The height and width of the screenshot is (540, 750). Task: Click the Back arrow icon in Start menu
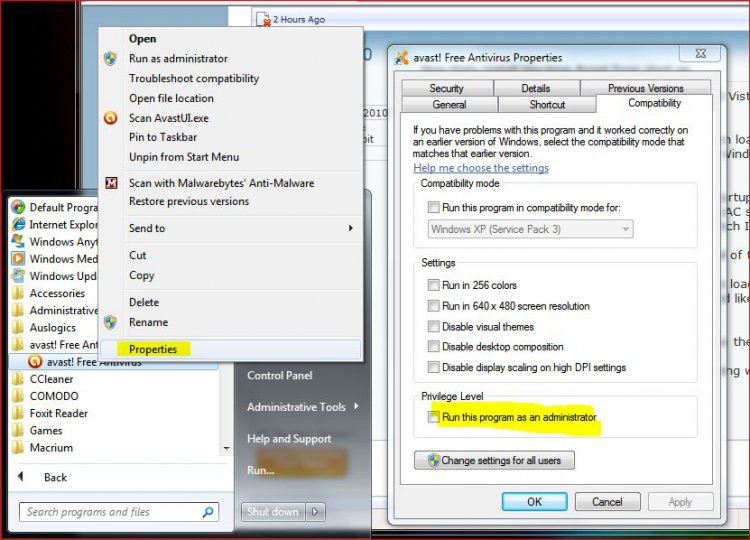(21, 476)
